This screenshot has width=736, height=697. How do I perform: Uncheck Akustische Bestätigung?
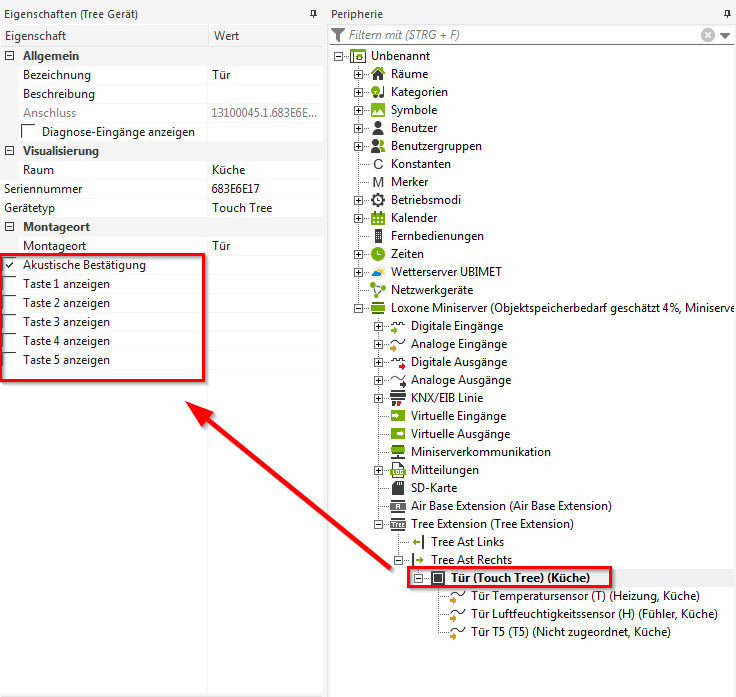point(9,265)
